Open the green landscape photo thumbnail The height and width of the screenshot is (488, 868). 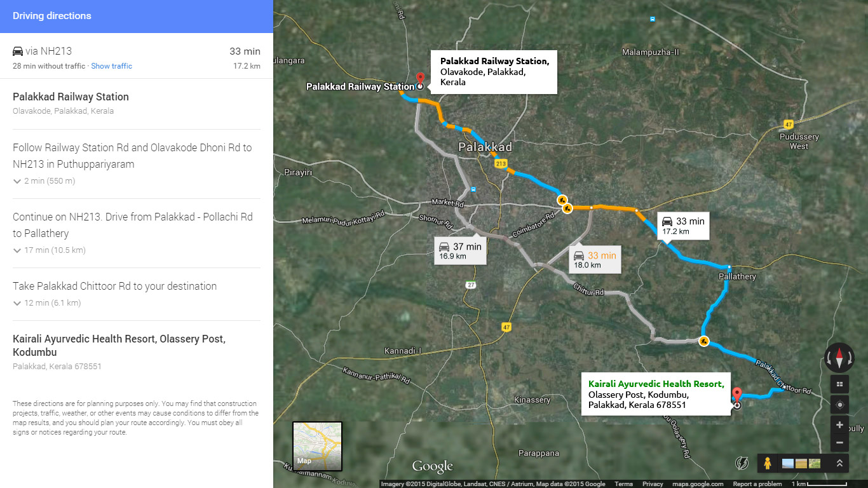click(x=815, y=464)
